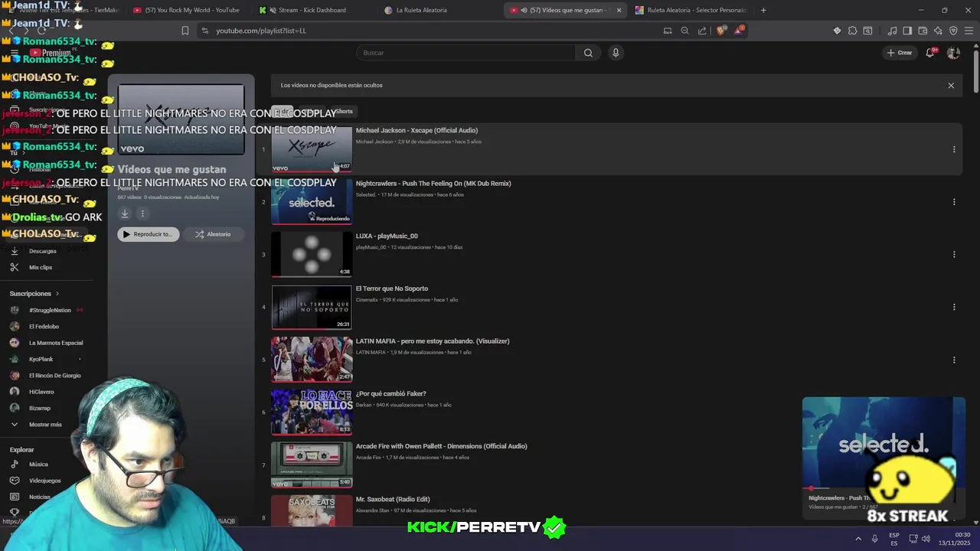Open site info icon next to URL
This screenshot has height=551, width=980.
(204, 31)
